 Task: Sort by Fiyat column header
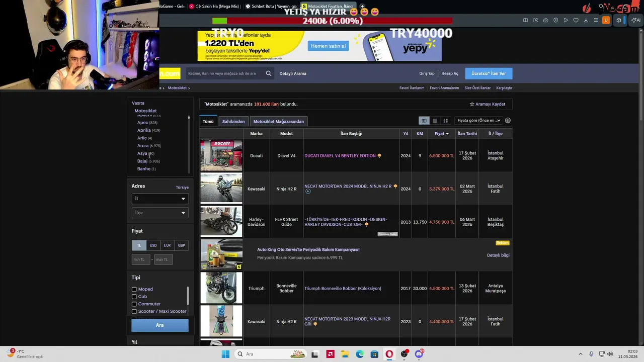point(441,134)
